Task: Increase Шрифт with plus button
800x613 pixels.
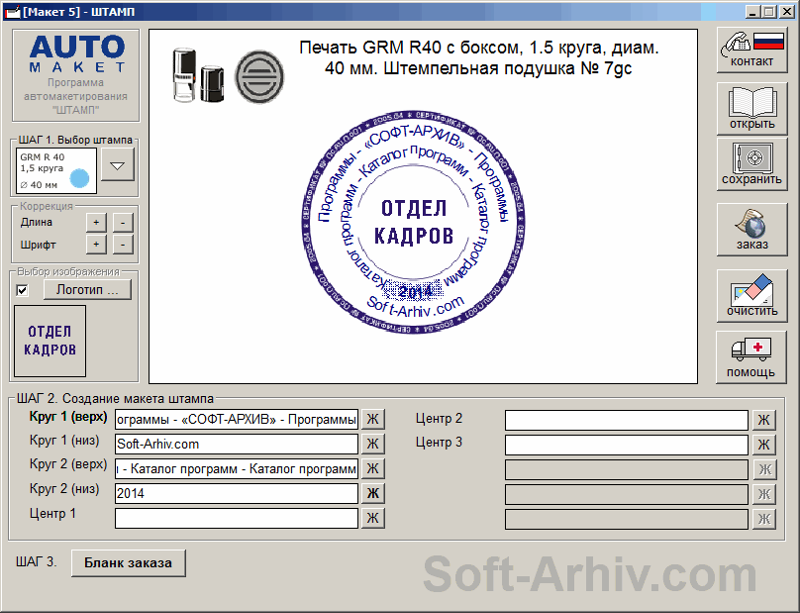Action: point(96,244)
